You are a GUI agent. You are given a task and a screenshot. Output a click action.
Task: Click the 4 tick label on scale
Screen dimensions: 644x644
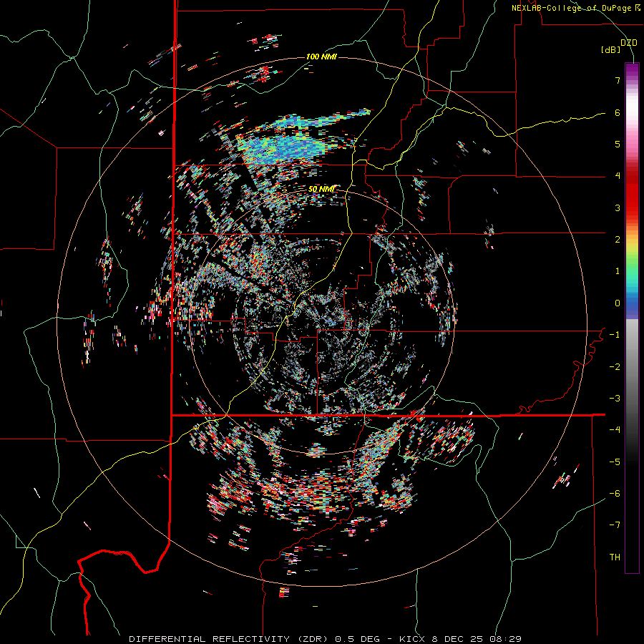618,176
